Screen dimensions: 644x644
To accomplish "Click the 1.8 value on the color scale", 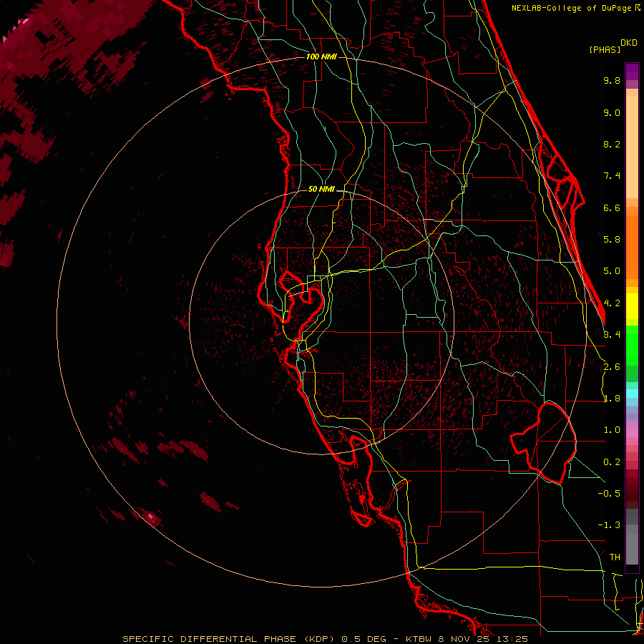I will pyautogui.click(x=612, y=399).
